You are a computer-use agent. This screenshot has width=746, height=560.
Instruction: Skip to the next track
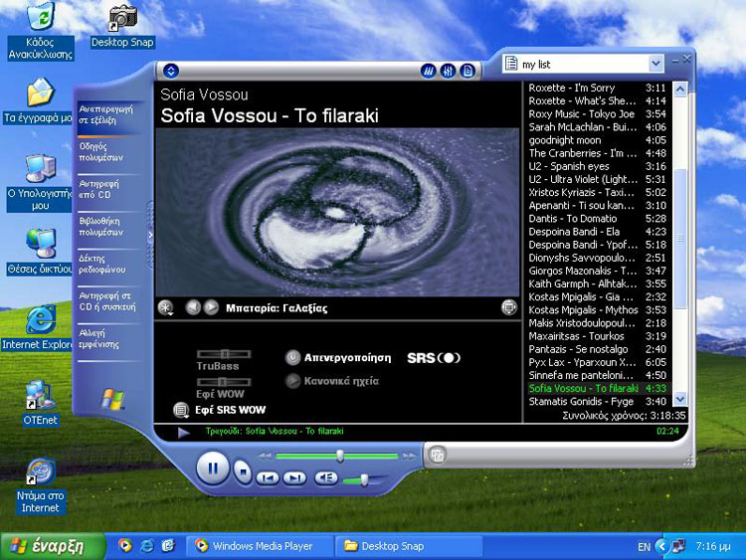click(x=294, y=478)
